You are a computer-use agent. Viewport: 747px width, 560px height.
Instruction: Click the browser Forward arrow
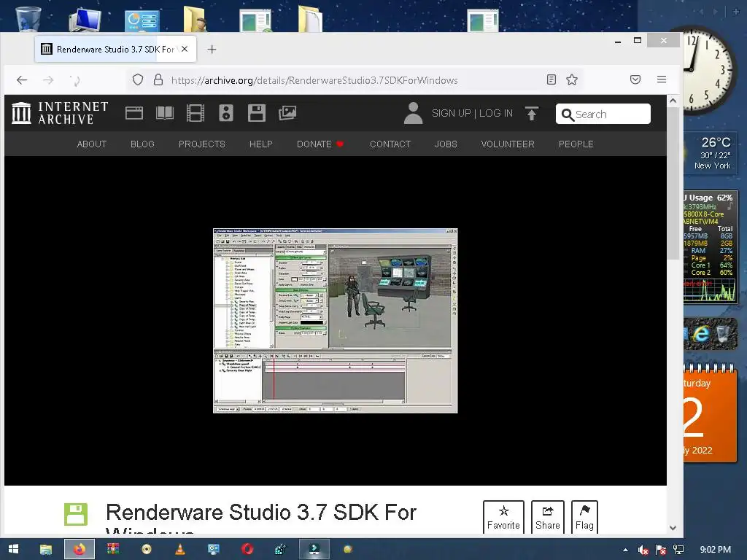point(48,80)
